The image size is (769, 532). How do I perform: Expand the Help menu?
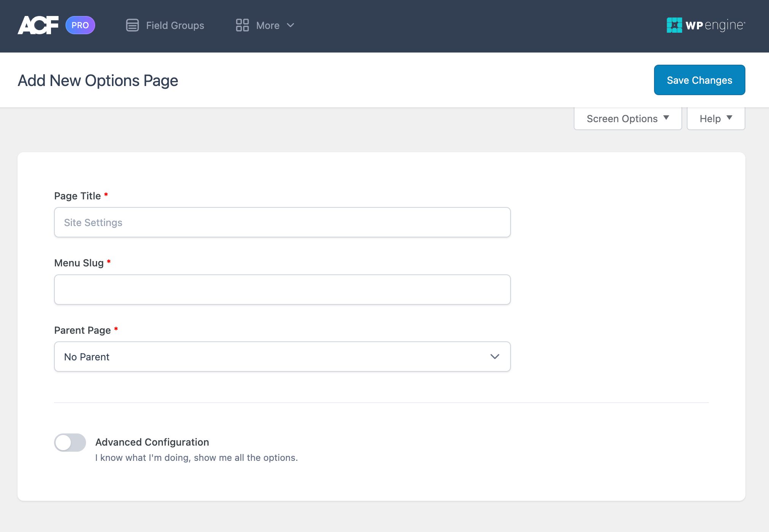coord(716,118)
